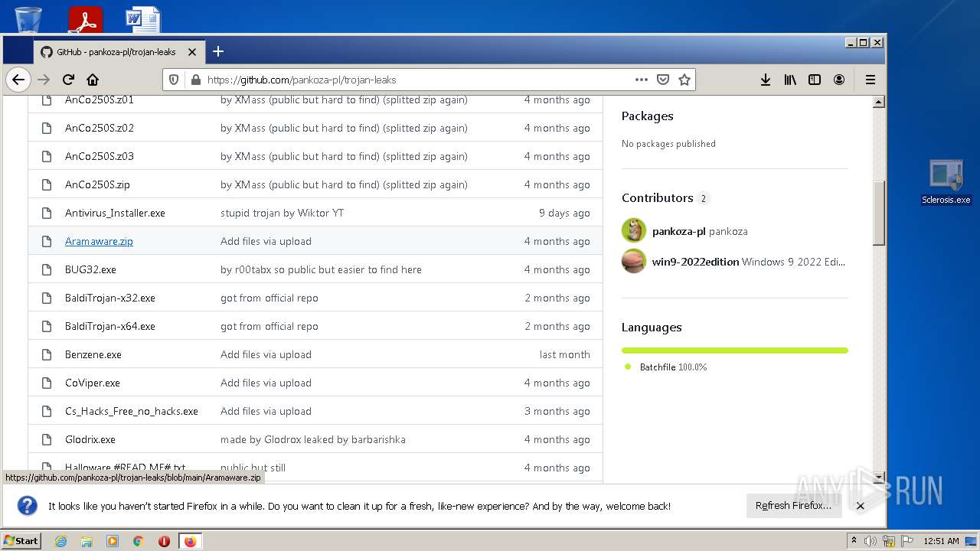
Task: Open Opera from taskbar
Action: (x=164, y=541)
